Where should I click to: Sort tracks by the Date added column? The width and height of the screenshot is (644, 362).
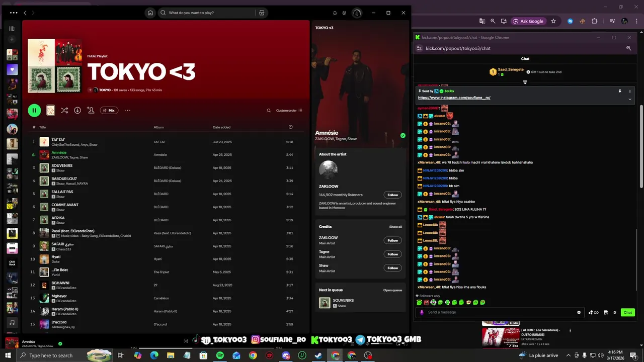(x=221, y=127)
